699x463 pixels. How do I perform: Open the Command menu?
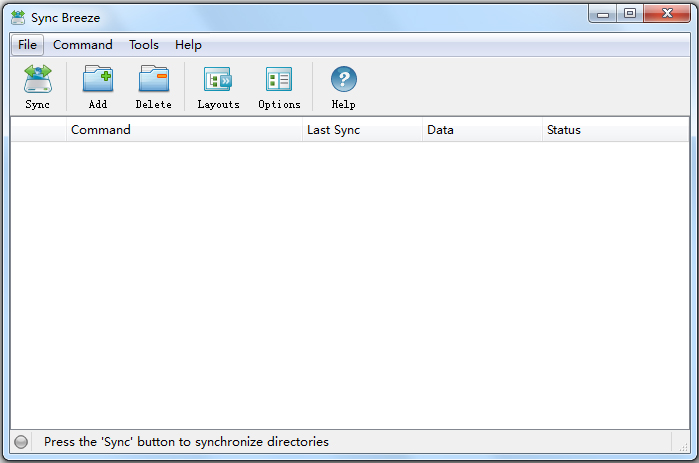82,45
